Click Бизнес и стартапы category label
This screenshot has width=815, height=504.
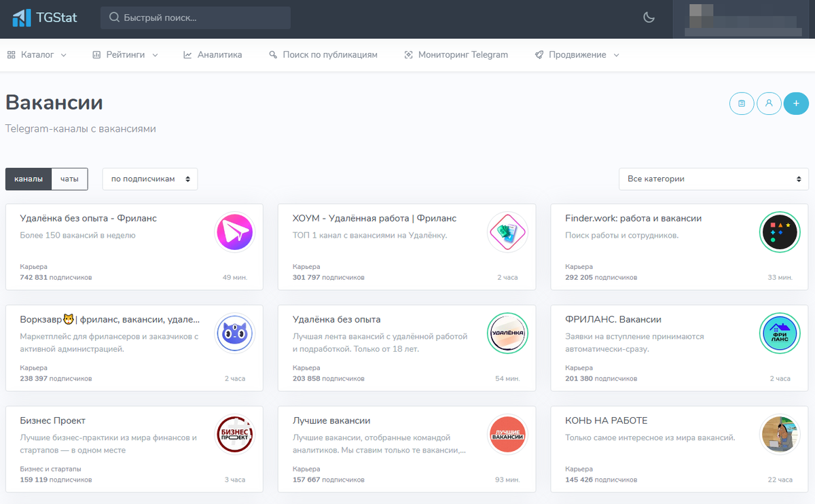(51, 469)
